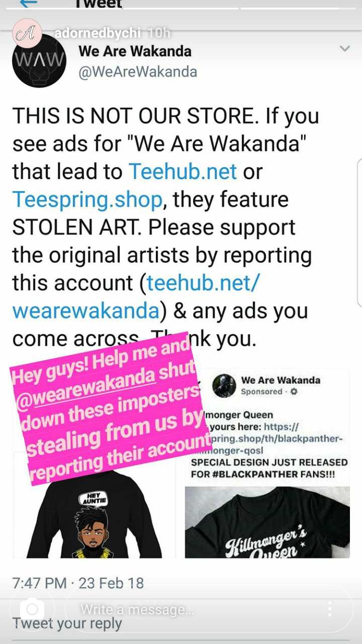Tap the adornedbychi story profile avatar

coord(27,33)
